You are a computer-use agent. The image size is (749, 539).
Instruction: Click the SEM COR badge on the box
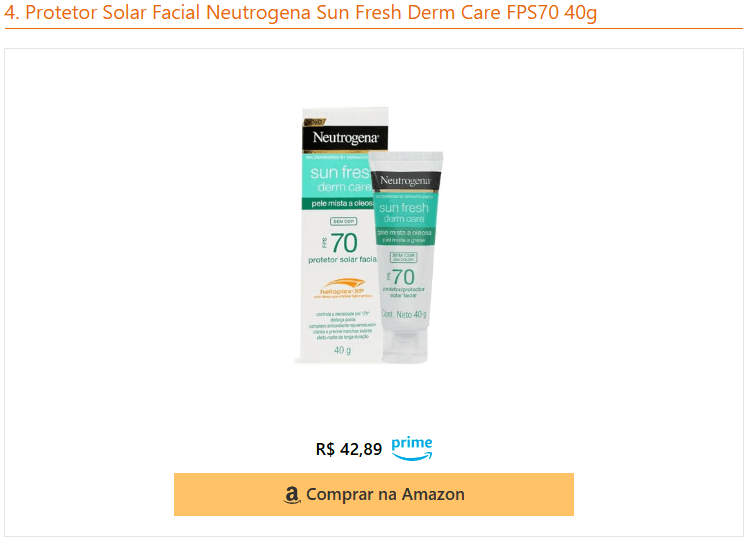click(x=343, y=221)
